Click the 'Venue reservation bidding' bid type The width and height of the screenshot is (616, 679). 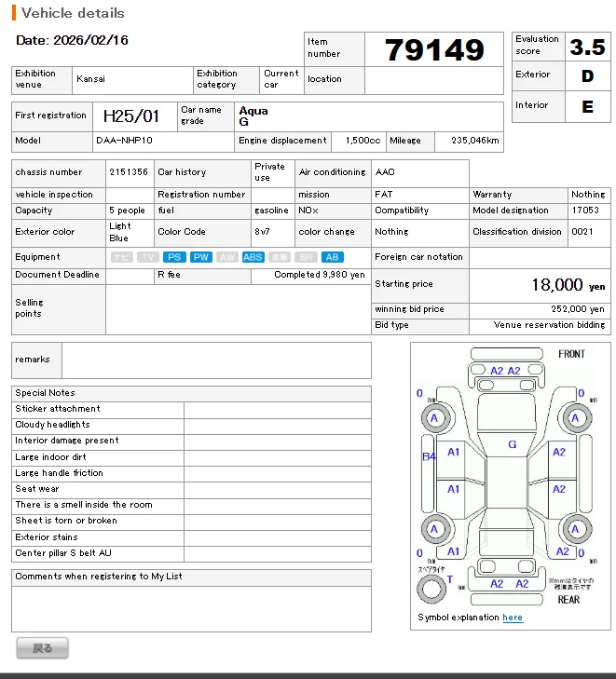point(549,325)
